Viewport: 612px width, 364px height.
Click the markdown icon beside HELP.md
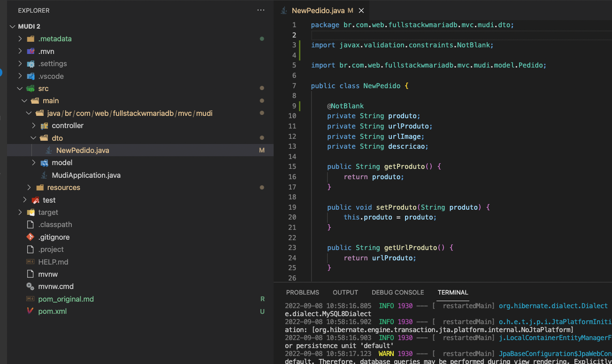point(31,262)
